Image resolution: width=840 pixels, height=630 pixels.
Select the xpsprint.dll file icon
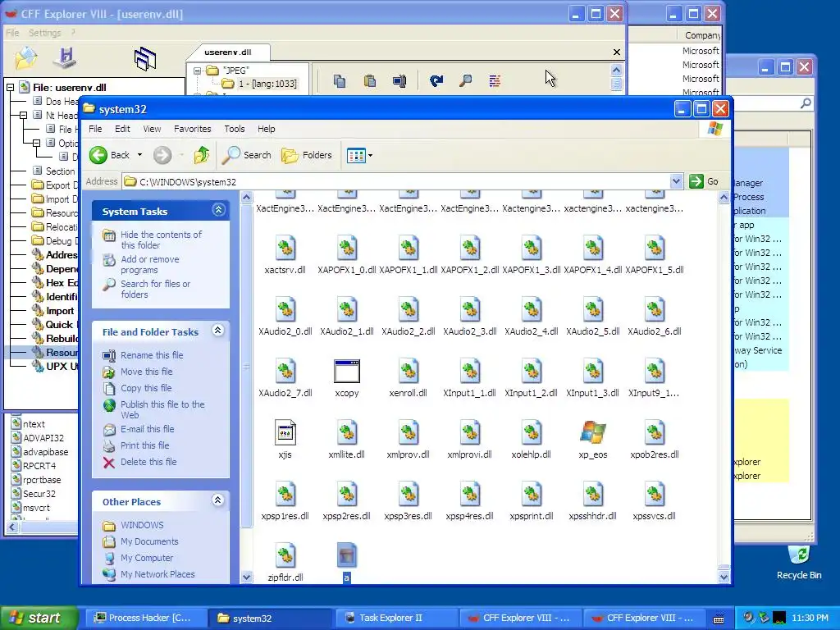[x=531, y=495]
